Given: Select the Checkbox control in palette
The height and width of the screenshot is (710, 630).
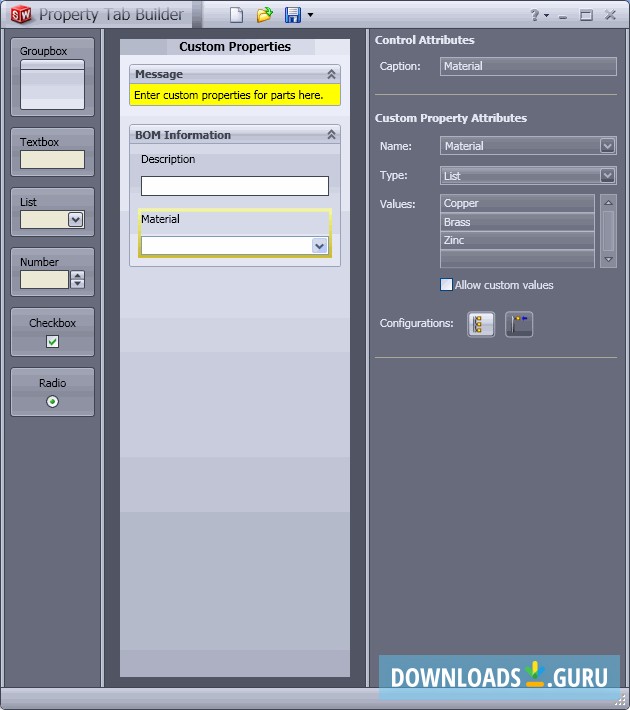Looking at the screenshot, I should coord(53,332).
